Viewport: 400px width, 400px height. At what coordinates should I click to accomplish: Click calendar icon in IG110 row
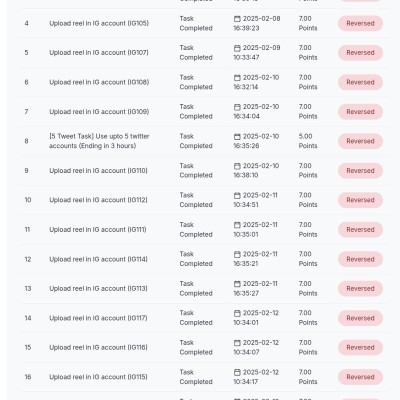237,166
